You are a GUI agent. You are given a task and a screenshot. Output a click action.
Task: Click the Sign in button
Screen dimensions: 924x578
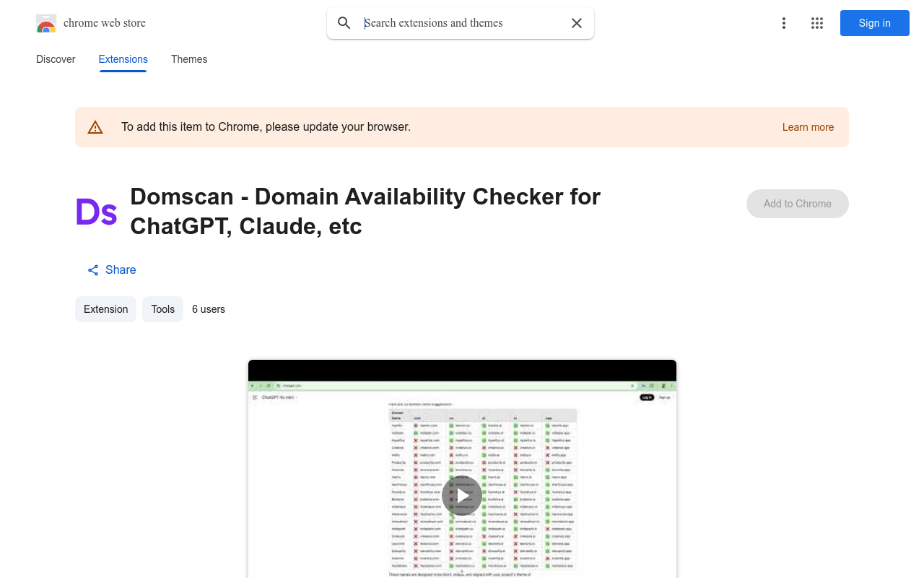[x=875, y=23]
